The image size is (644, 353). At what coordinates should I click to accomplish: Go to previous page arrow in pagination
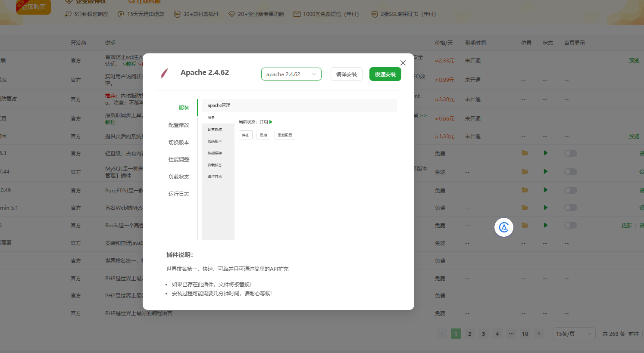click(x=442, y=334)
